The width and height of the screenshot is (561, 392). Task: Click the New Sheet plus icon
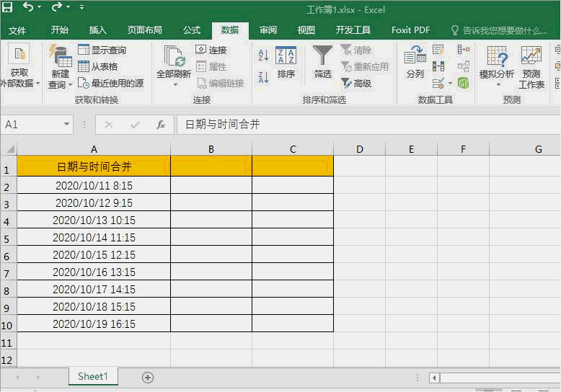[148, 378]
